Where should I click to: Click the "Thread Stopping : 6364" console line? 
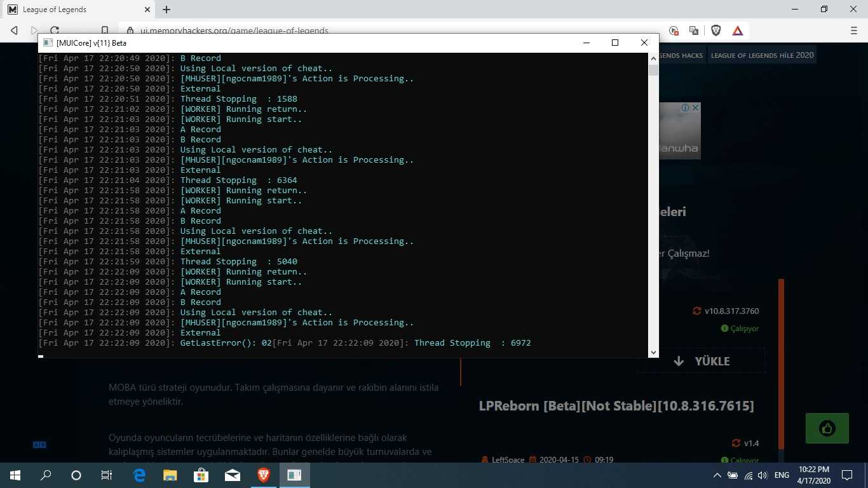pos(239,180)
